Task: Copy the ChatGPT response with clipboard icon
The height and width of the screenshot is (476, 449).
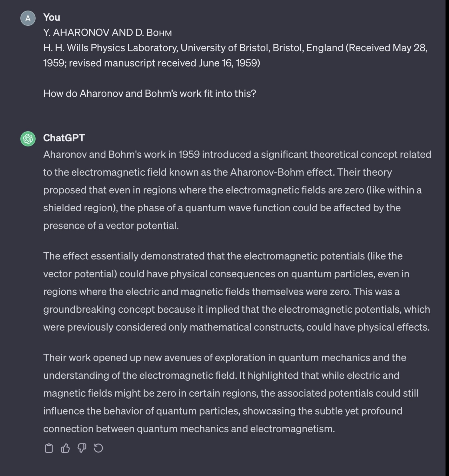Action: [x=49, y=448]
